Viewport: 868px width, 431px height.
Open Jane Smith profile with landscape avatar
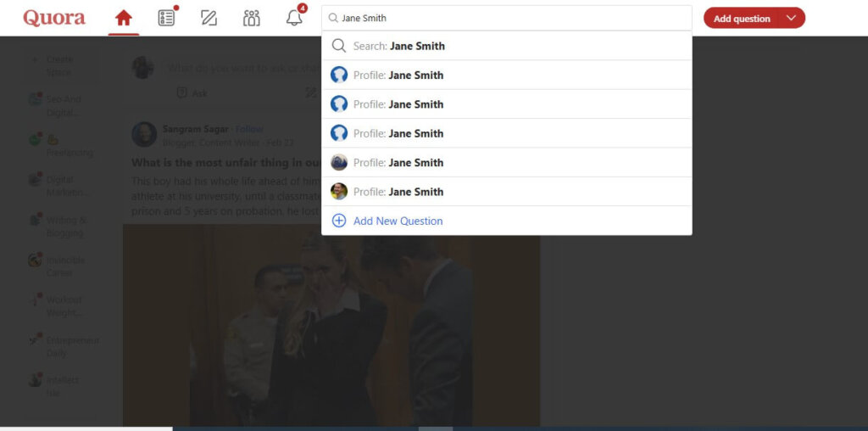(507, 162)
